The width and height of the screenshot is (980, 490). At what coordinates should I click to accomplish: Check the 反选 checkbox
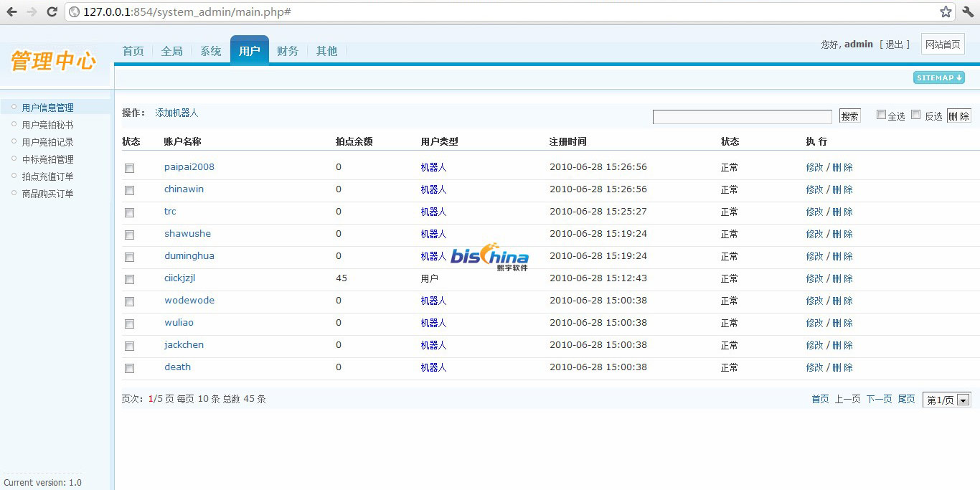click(916, 115)
